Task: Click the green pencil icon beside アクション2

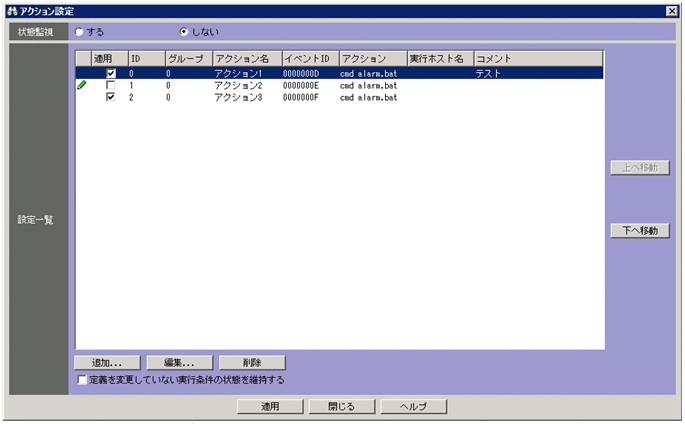Action: 82,85
